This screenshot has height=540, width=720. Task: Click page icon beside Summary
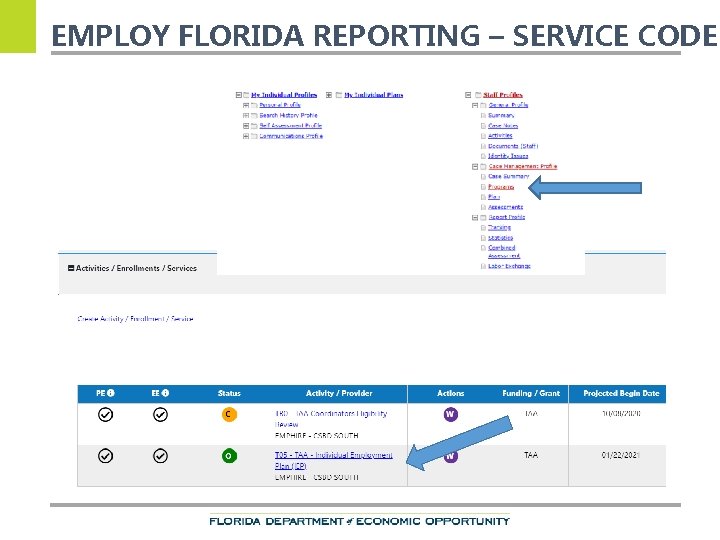coord(483,116)
